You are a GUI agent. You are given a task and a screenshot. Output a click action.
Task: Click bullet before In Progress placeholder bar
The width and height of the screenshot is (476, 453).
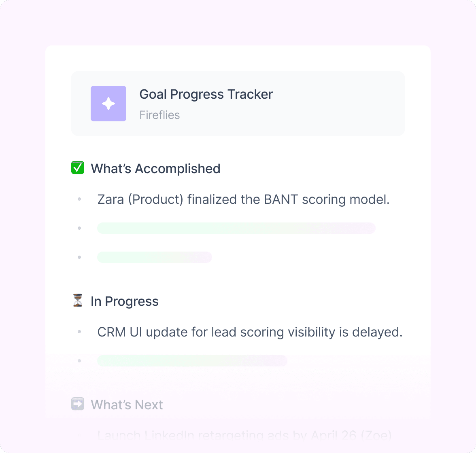pyautogui.click(x=79, y=361)
